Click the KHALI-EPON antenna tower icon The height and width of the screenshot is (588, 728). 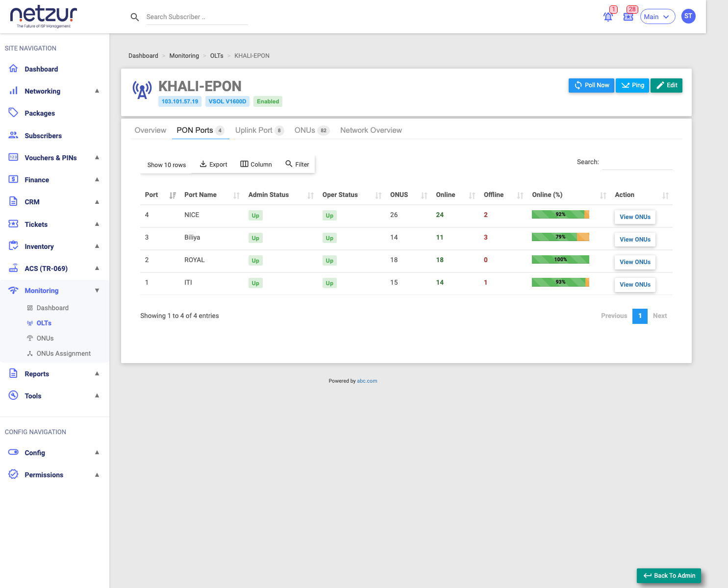pyautogui.click(x=142, y=90)
